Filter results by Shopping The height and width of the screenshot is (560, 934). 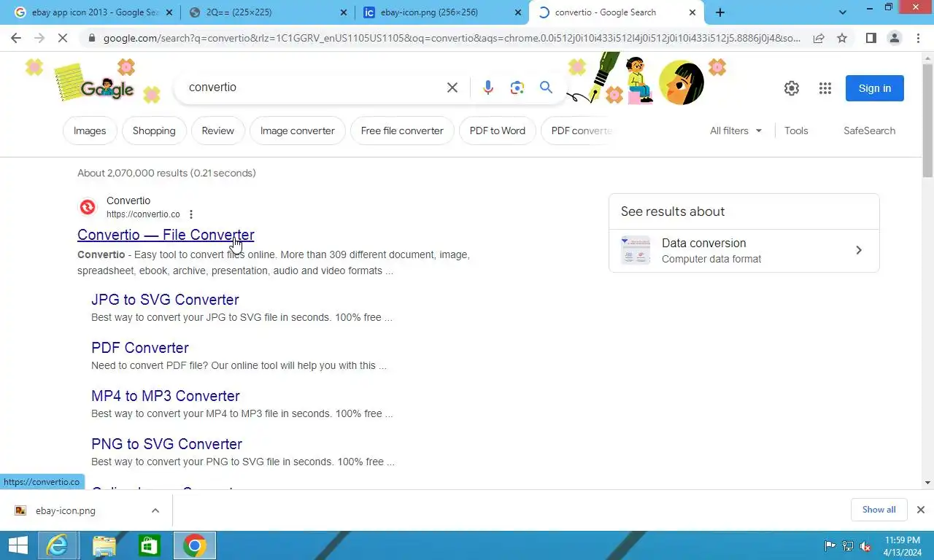[154, 131]
